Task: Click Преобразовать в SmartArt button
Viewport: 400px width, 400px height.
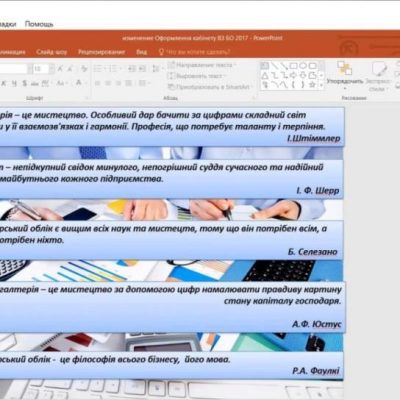Action: tap(210, 87)
